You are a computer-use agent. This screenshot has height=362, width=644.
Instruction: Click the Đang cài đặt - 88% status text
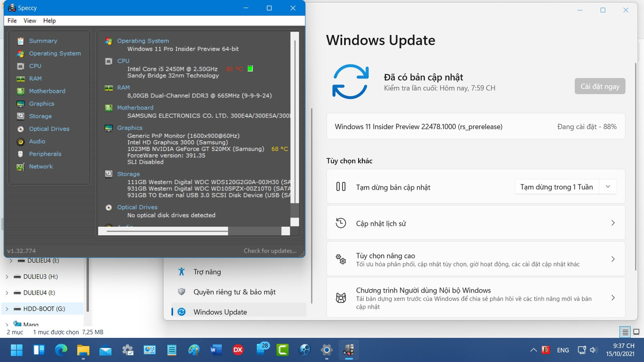[x=587, y=127]
